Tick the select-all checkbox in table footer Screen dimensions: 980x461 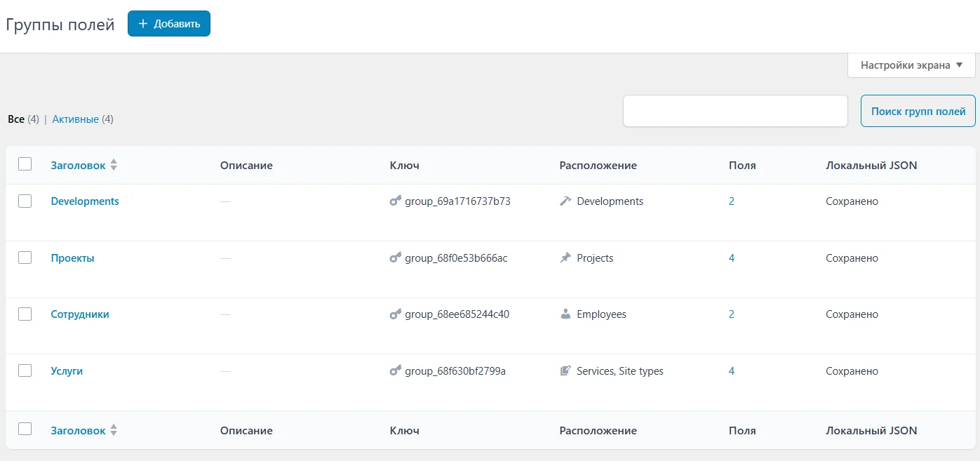pos(25,429)
